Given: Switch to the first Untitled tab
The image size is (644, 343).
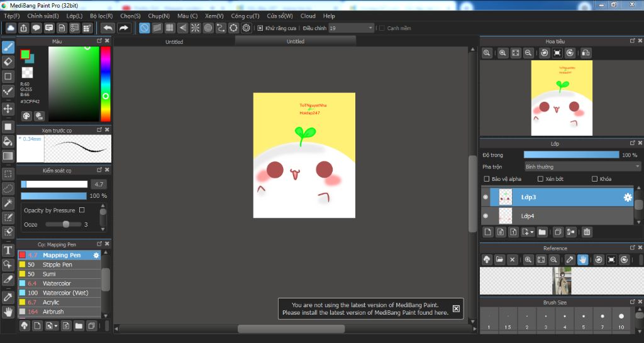Looking at the screenshot, I should 174,41.
